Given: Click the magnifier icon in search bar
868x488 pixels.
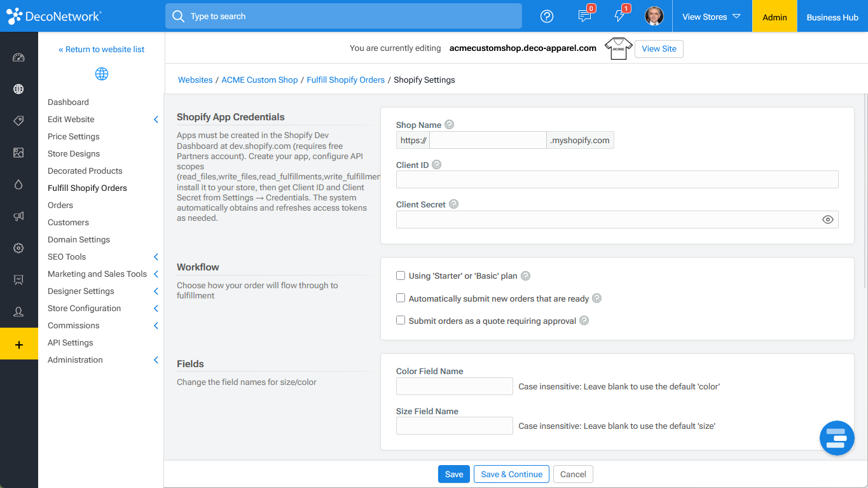Looking at the screenshot, I should pos(179,16).
